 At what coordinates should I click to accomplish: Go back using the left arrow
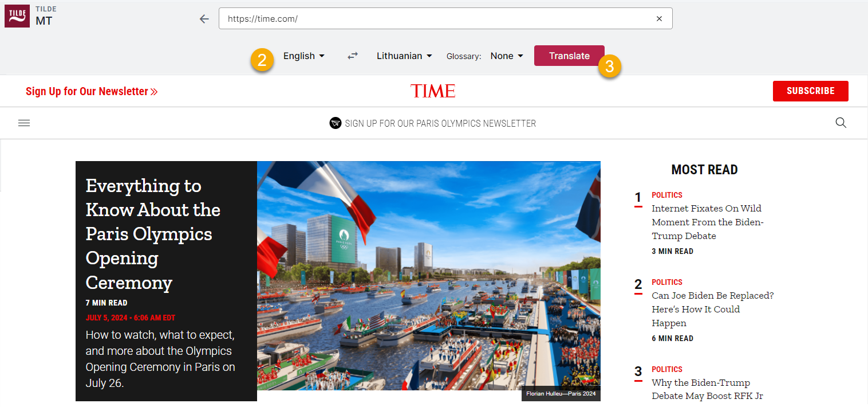(x=204, y=19)
